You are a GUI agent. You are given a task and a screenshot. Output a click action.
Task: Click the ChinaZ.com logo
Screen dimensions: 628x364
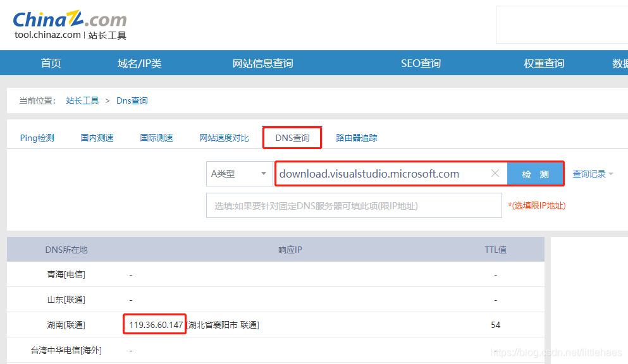(x=70, y=19)
